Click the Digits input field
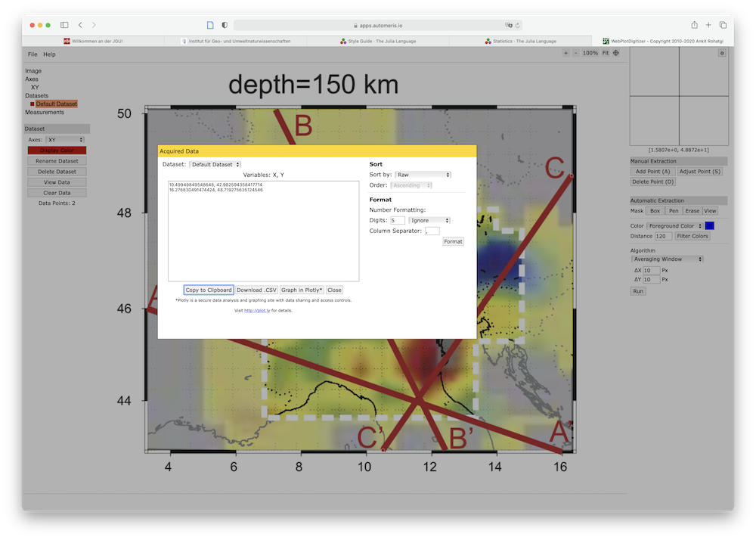 (397, 220)
